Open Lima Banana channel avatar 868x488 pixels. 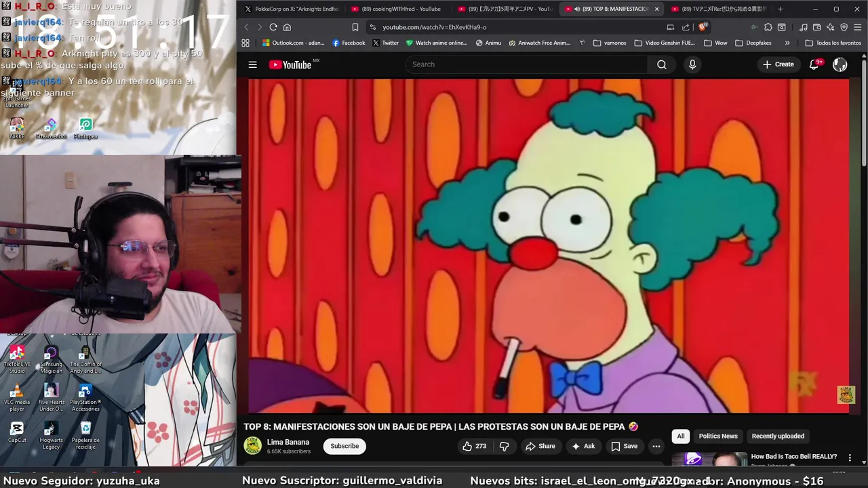252,445
